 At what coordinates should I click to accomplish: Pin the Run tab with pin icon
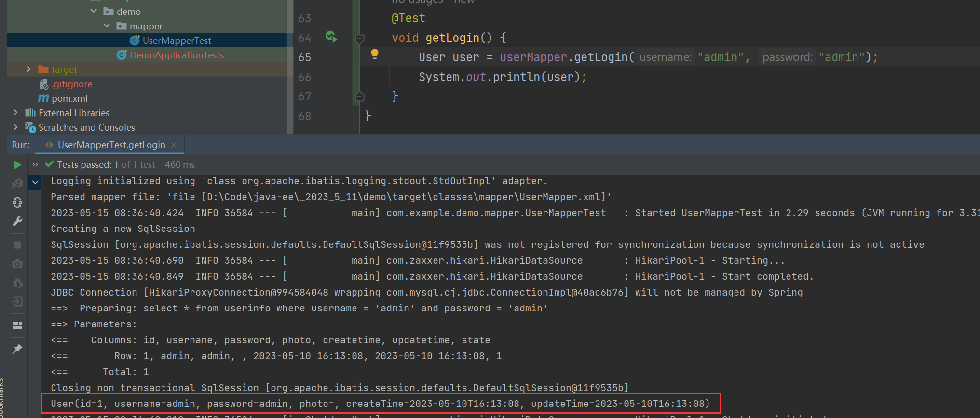(17, 349)
